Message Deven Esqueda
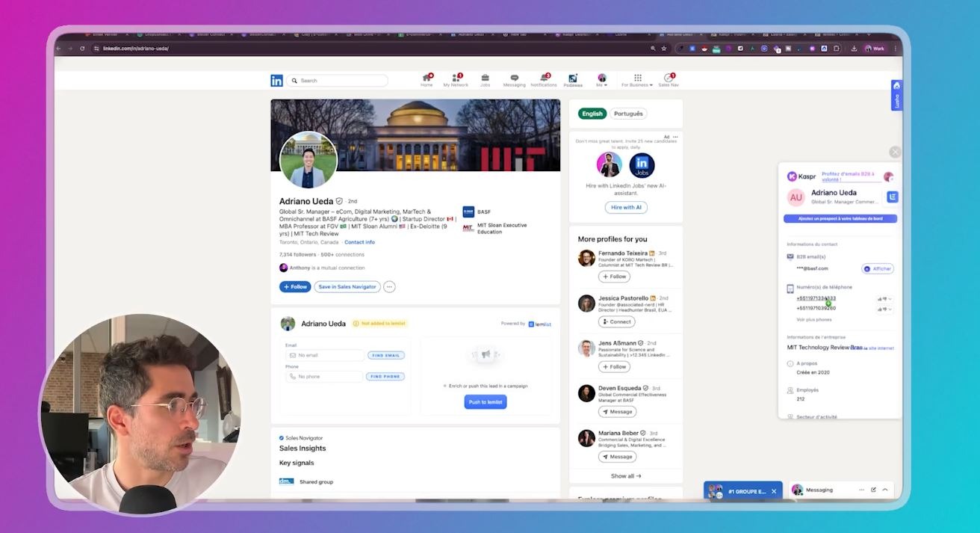The width and height of the screenshot is (980, 533). 618,411
